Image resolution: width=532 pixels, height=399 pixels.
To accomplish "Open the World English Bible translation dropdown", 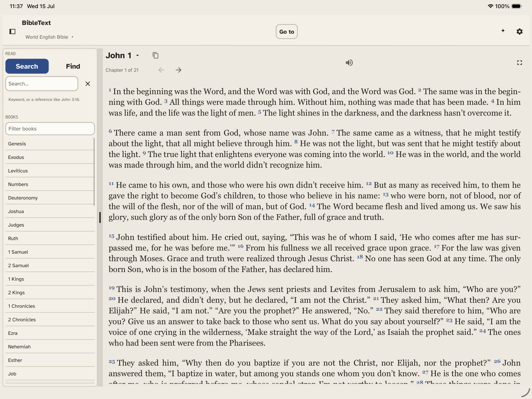I will [x=49, y=37].
